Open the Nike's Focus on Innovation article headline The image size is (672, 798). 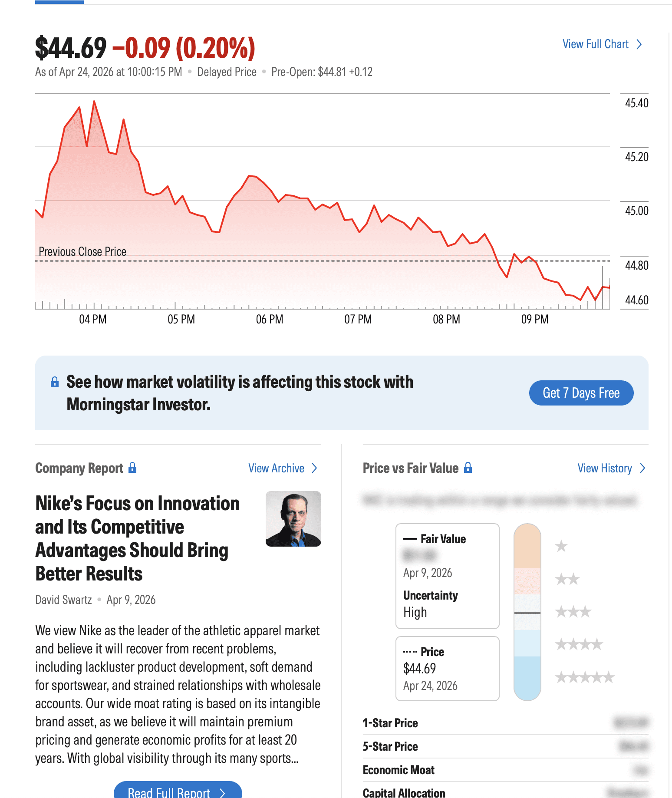[x=137, y=538]
